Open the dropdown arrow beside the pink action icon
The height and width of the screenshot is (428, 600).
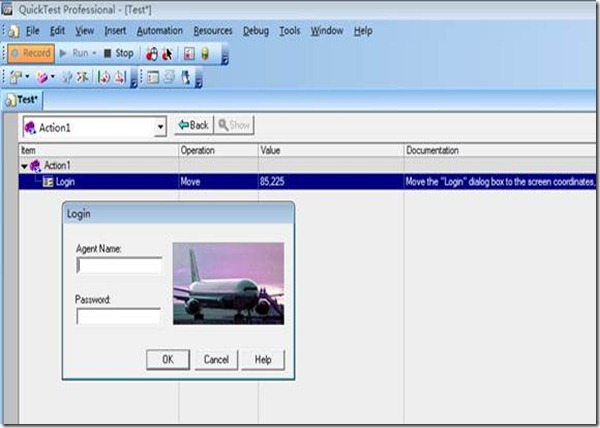coord(53,77)
